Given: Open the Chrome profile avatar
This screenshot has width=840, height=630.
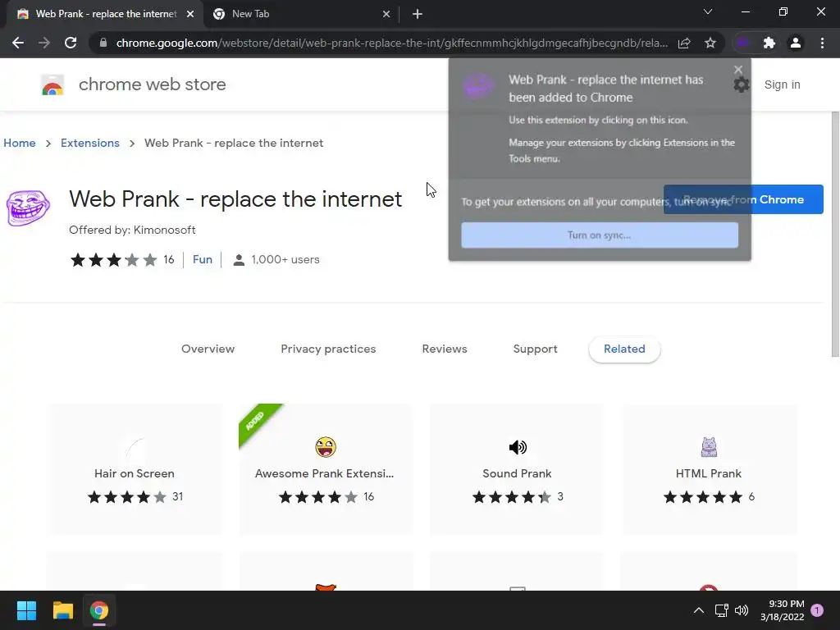Looking at the screenshot, I should pyautogui.click(x=796, y=43).
